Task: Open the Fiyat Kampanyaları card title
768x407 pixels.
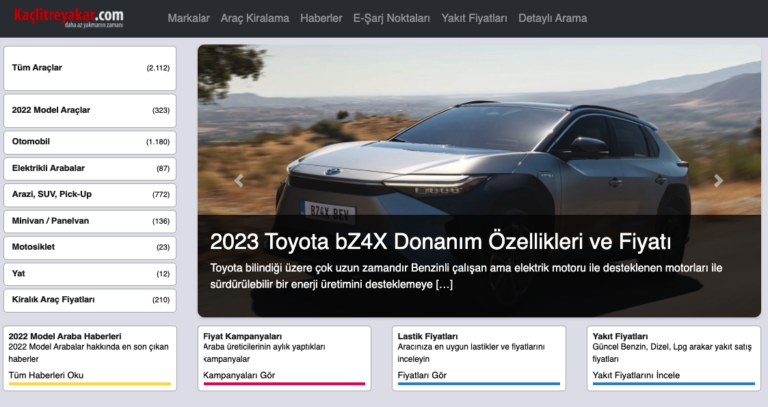Action: (x=242, y=336)
